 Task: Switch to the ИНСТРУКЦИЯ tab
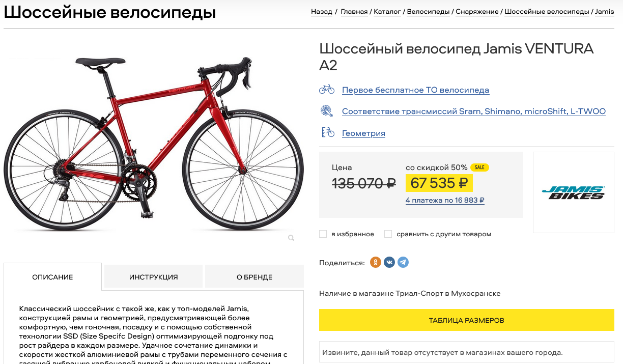(x=153, y=277)
